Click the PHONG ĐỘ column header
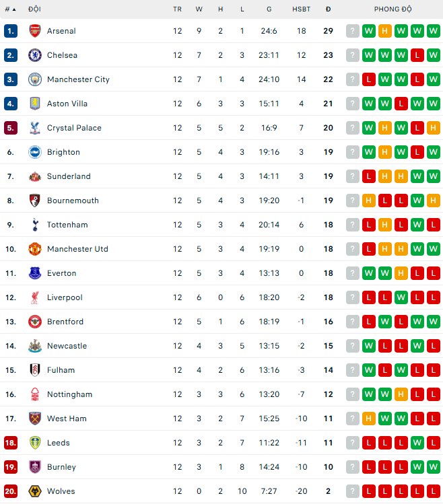 (x=393, y=9)
